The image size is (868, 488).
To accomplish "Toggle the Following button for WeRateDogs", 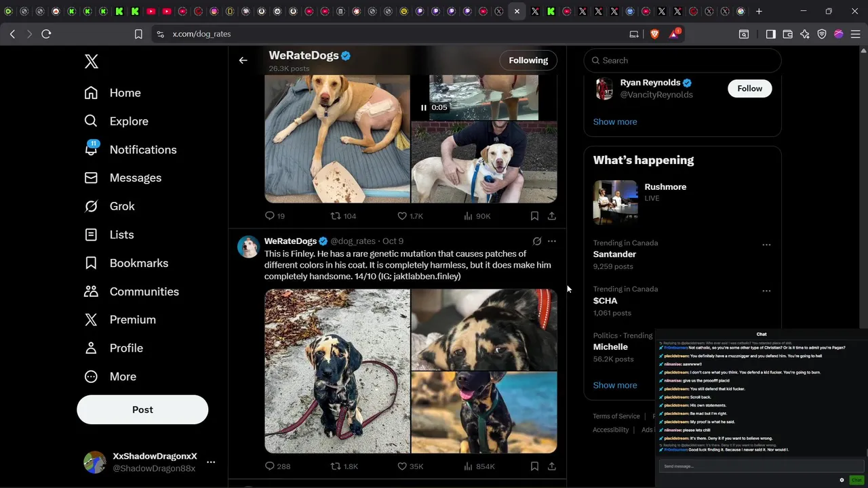I will tap(528, 60).
